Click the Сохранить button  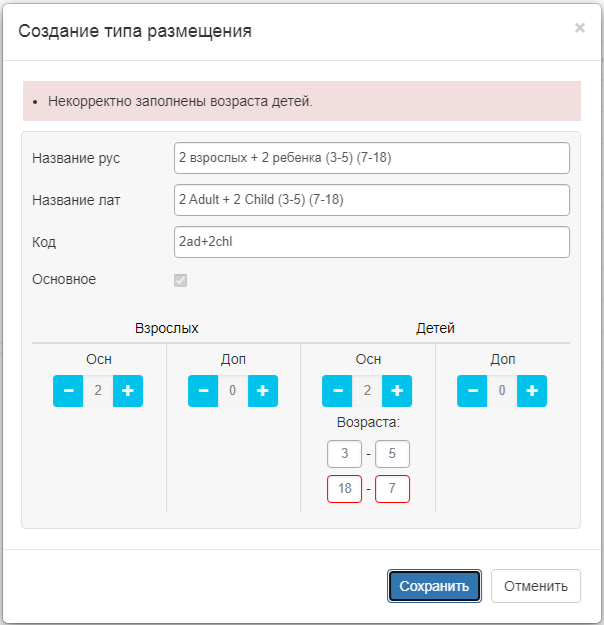[x=434, y=586]
